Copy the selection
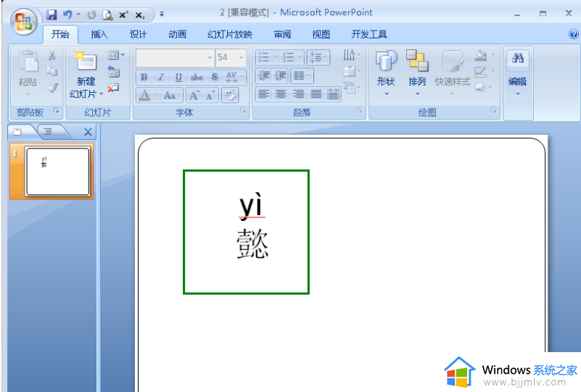Viewport: 581px width, 392px height. pos(52,71)
